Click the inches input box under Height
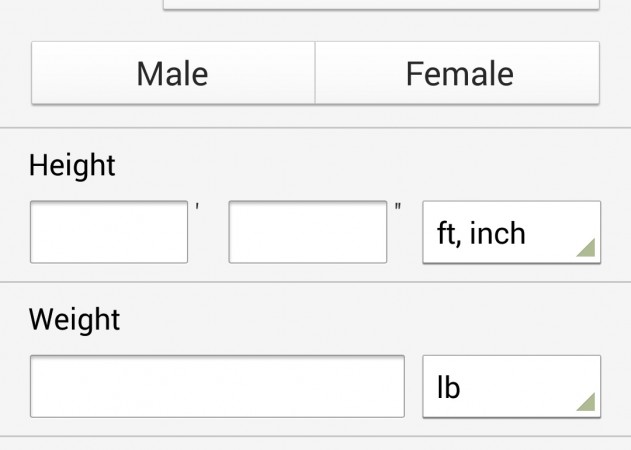 pos(307,232)
